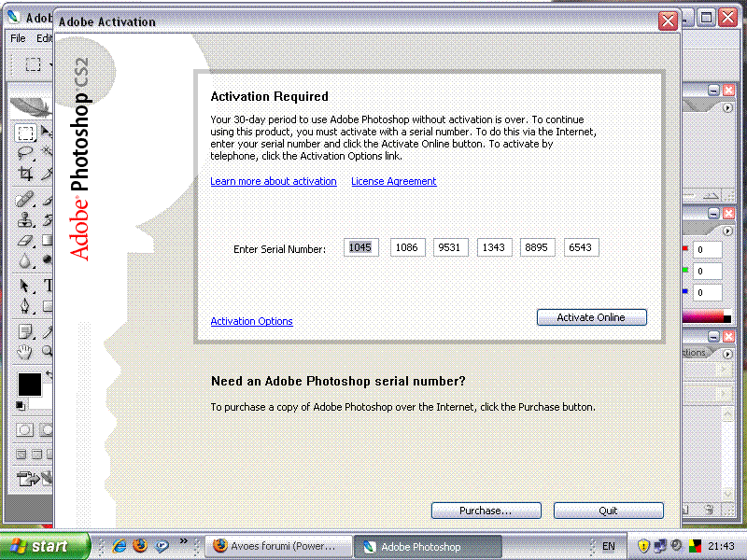Select the Rectangular Marquee tool in toolbox
The height and width of the screenshot is (560, 747).
pyautogui.click(x=25, y=133)
